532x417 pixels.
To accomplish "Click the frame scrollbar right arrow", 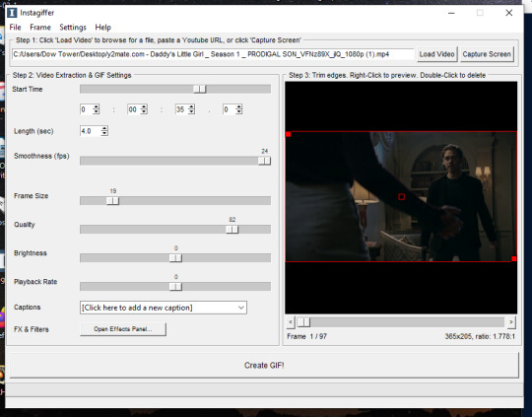I will (511, 322).
